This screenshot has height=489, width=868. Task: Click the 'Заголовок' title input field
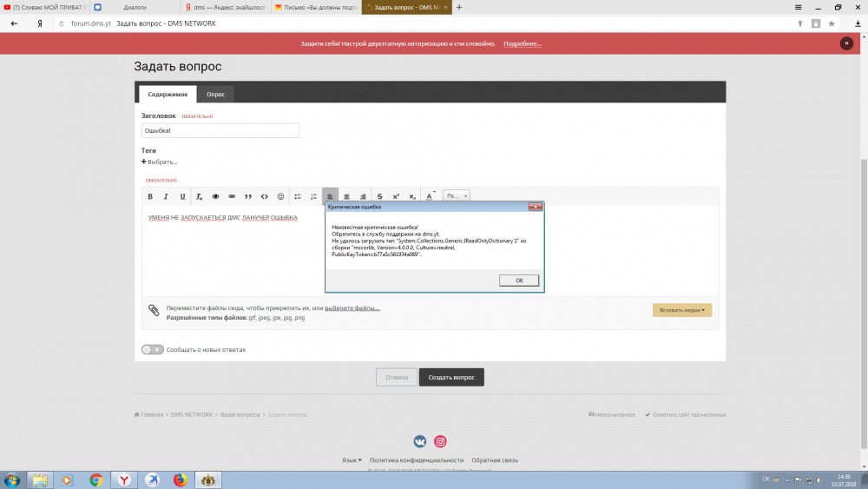pos(220,130)
